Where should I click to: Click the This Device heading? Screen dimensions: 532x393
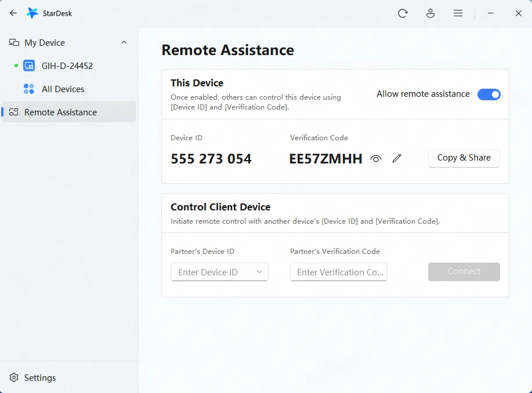[x=197, y=83]
